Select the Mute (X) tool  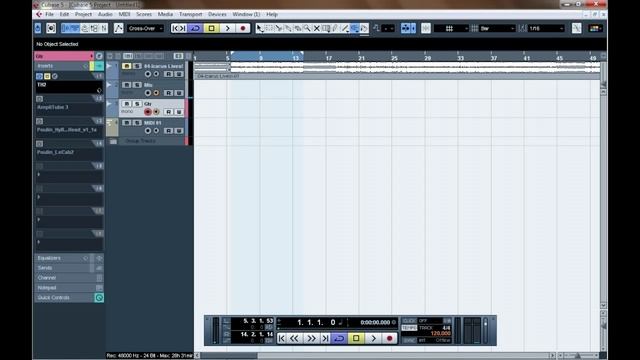pyautogui.click(x=316, y=28)
